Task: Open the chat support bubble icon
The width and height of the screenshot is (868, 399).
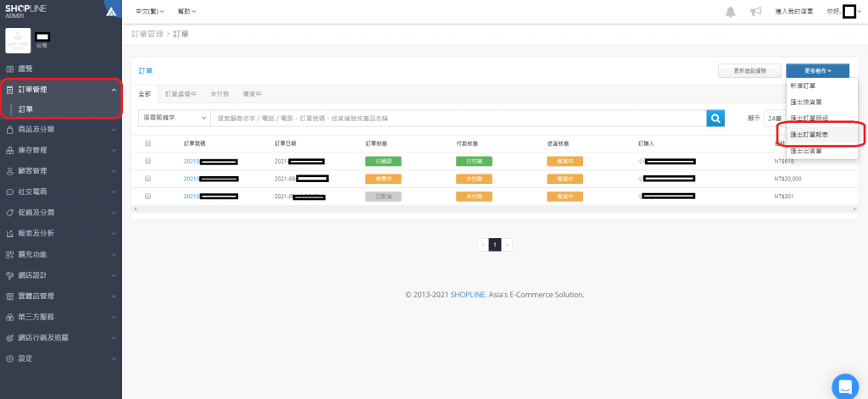Action: 845,386
